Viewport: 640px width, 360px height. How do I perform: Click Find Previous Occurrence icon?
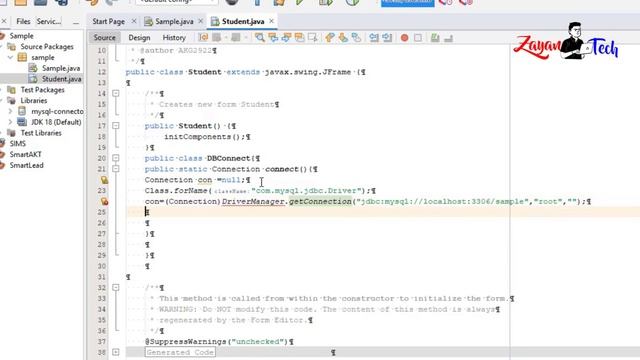(x=273, y=38)
